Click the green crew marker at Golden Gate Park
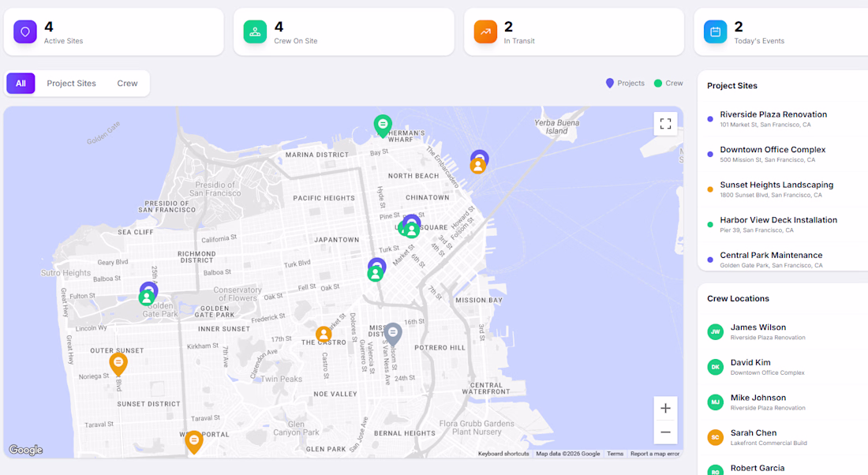This screenshot has height=475, width=868. [x=147, y=298]
